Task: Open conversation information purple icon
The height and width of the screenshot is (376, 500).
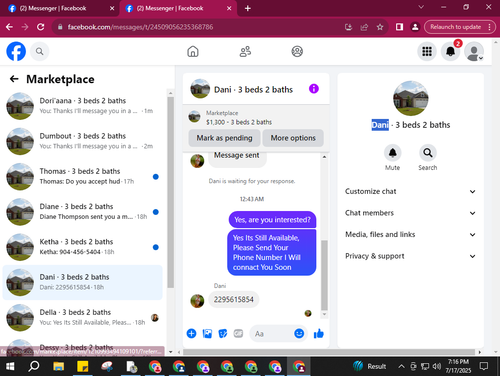Action: [x=314, y=89]
